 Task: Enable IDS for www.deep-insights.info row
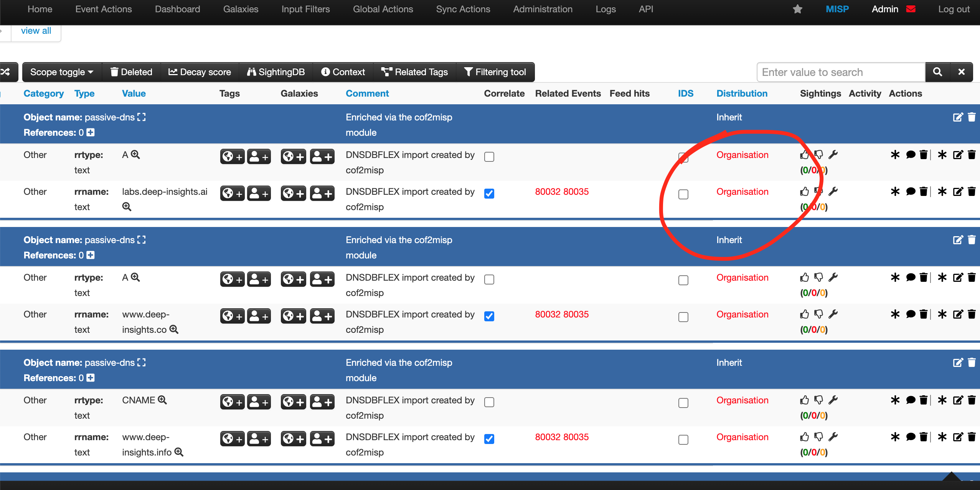coord(683,440)
